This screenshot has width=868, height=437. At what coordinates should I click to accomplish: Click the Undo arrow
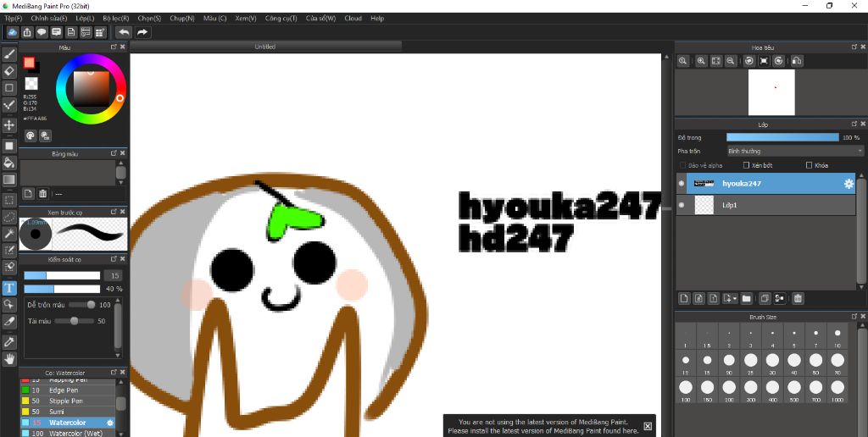pyautogui.click(x=124, y=32)
